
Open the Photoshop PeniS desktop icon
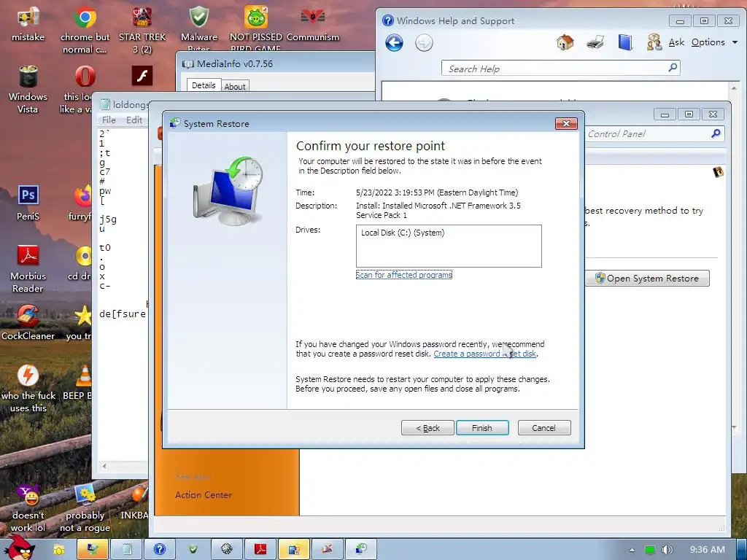pos(28,203)
